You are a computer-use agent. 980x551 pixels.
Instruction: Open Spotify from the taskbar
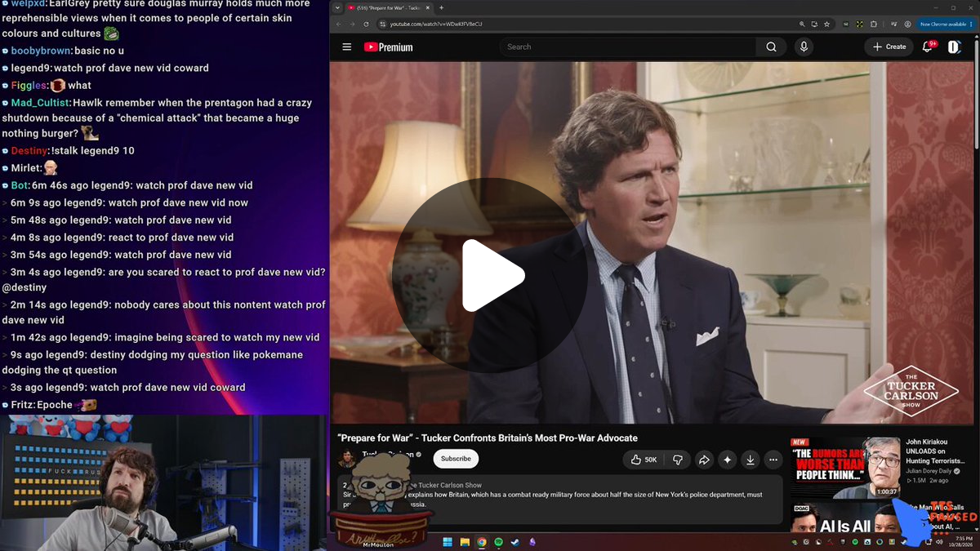coord(498,542)
